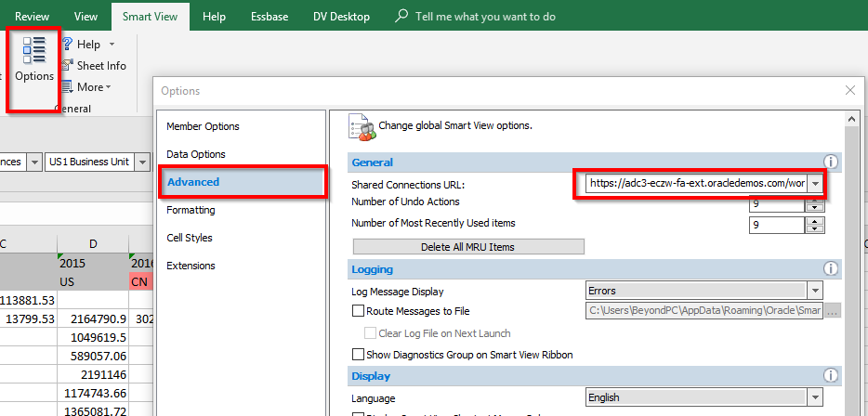Click the Options dialog scroll up arrow
This screenshot has width=868, height=416.
tap(851, 118)
